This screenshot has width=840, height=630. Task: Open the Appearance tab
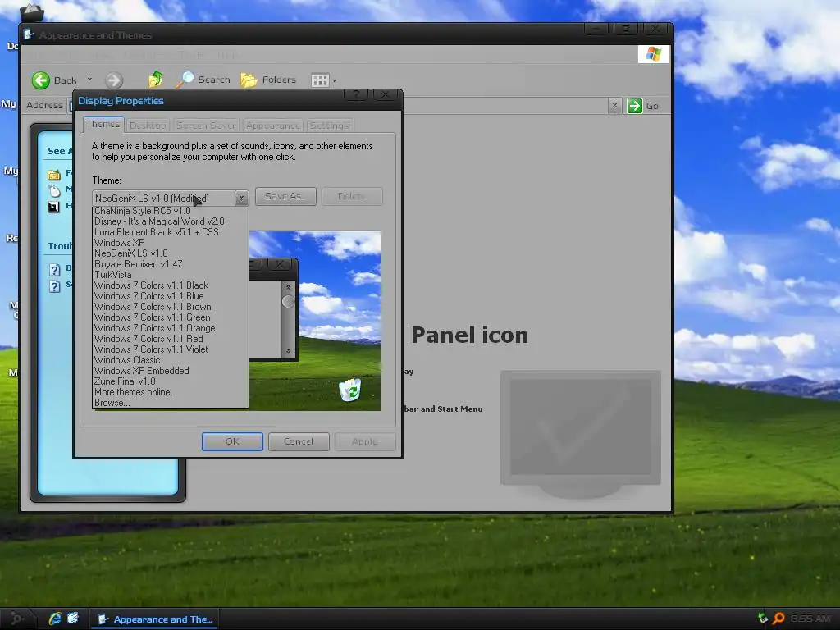click(x=272, y=126)
